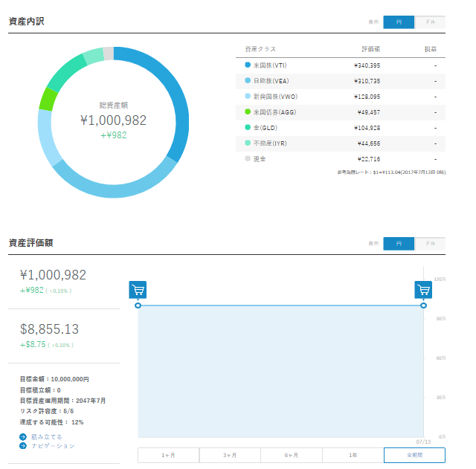Viewport: 476px width, 469px height.
Task: Click the left shopping cart marker on chart
Action: point(138,290)
